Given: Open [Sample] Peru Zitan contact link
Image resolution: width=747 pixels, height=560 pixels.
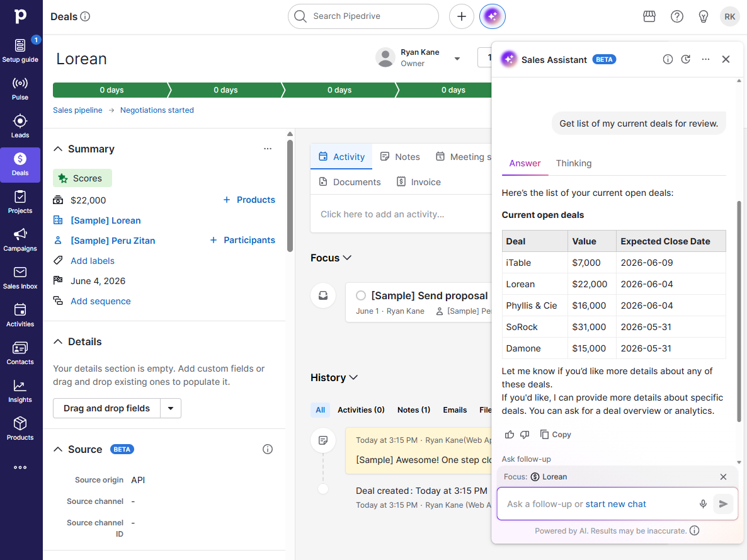Looking at the screenshot, I should coord(113,241).
